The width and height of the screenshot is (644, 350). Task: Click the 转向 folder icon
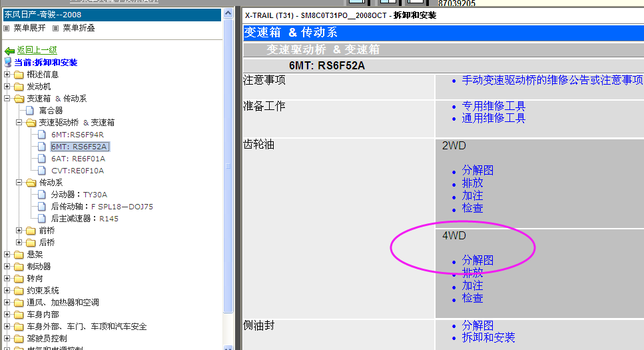tap(19, 279)
